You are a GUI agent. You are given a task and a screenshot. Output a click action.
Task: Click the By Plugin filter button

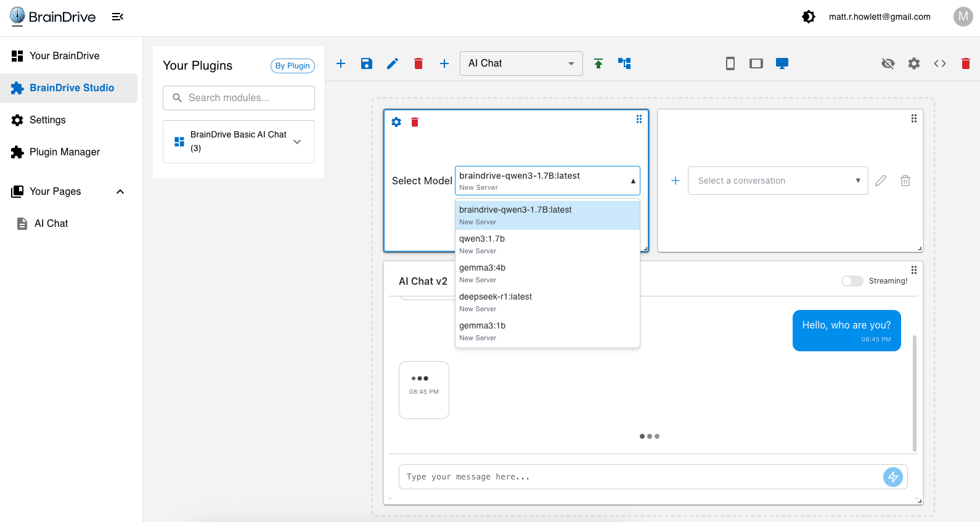pos(293,66)
